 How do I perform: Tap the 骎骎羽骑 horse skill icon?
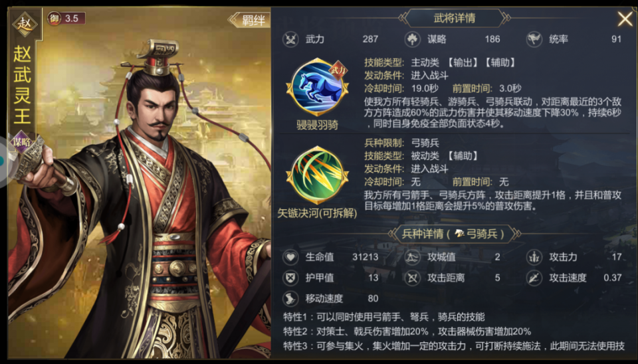click(318, 88)
